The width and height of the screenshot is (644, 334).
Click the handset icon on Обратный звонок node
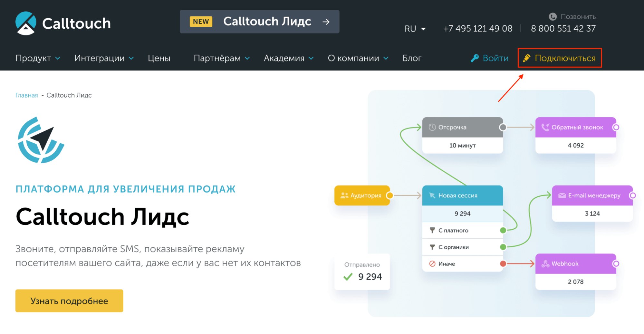coord(545,127)
